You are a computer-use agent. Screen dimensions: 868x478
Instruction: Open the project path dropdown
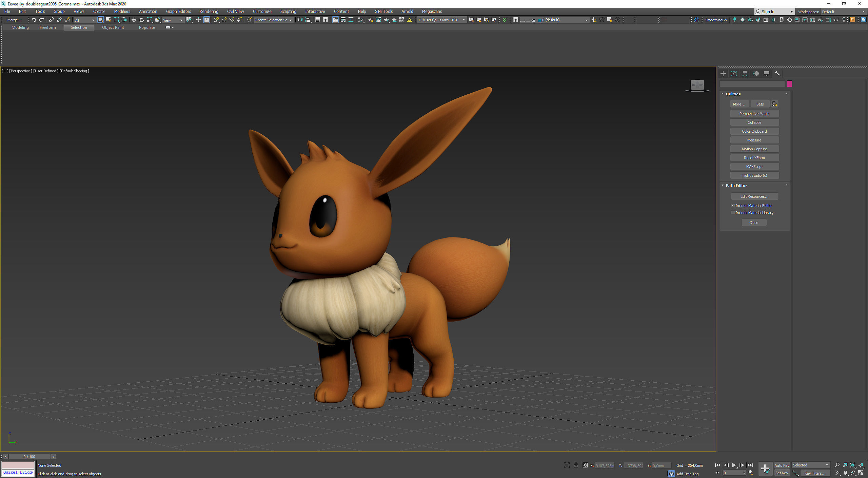pos(442,20)
